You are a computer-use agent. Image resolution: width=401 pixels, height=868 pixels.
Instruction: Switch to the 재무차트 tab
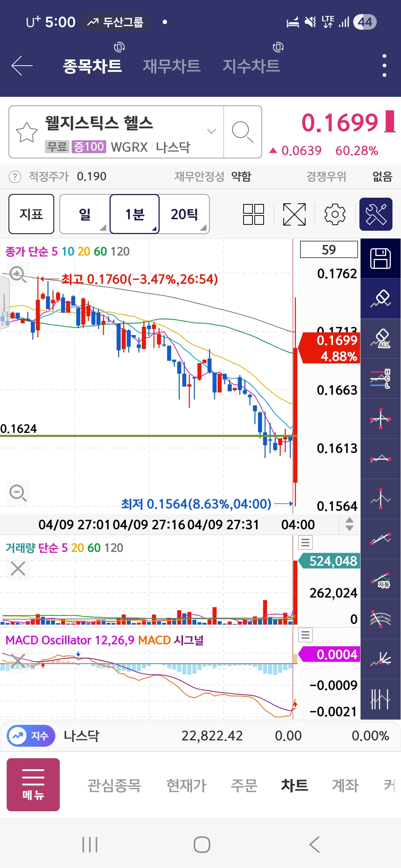(x=172, y=66)
